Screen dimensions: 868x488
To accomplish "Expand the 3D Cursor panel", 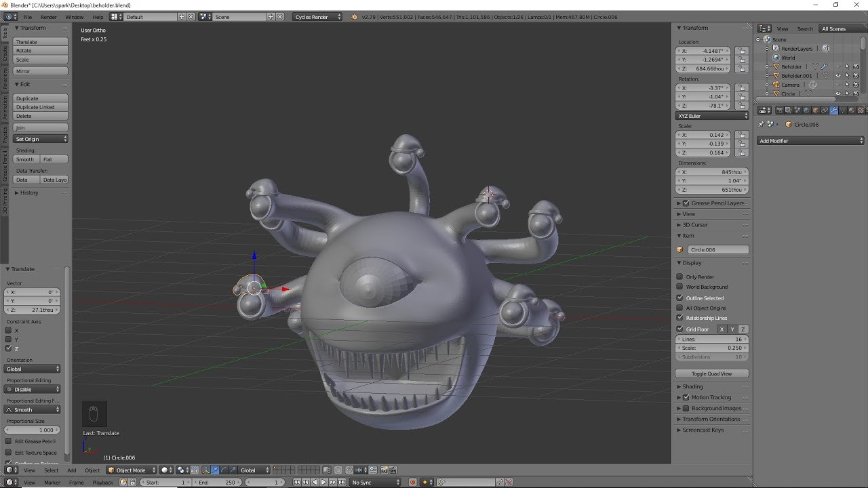I will [x=695, y=224].
